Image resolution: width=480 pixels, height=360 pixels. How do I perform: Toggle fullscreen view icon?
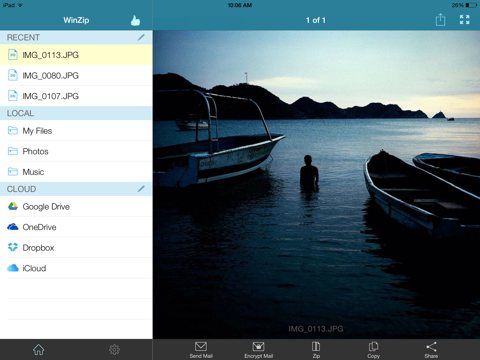465,20
